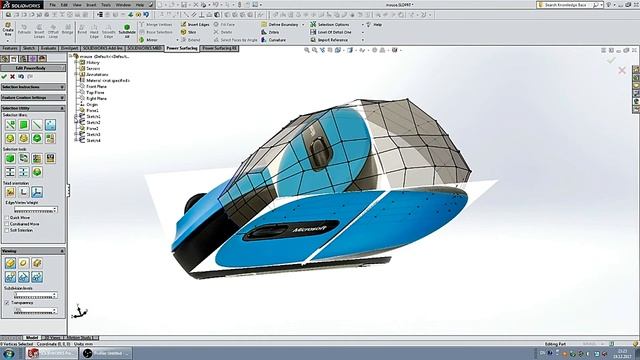Click Insert Edges in the ribbon
Viewport: 640px width, 360px height.
[195, 24]
